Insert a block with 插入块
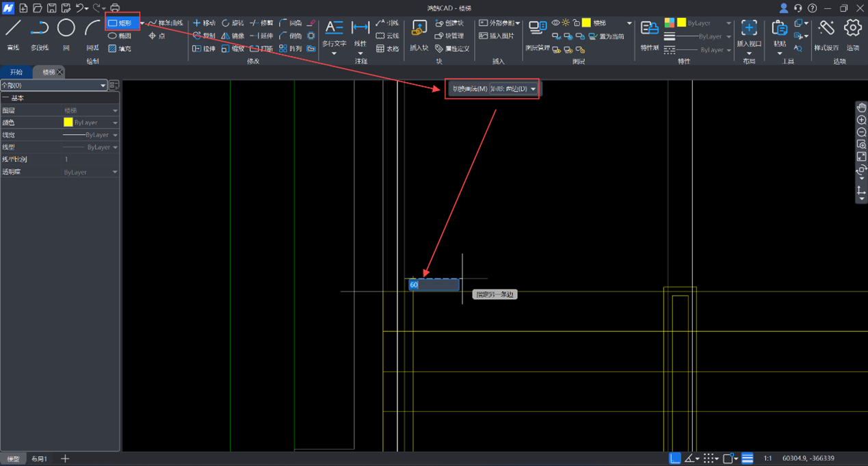Viewport: 868px width, 466px height. tap(419, 29)
